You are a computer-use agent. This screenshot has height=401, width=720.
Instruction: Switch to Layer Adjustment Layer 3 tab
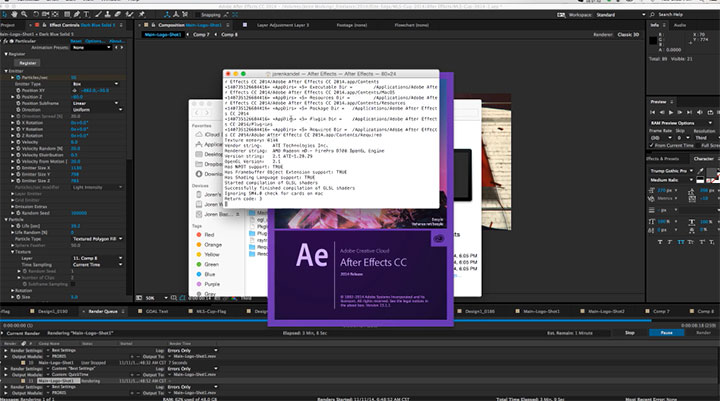(x=283, y=25)
